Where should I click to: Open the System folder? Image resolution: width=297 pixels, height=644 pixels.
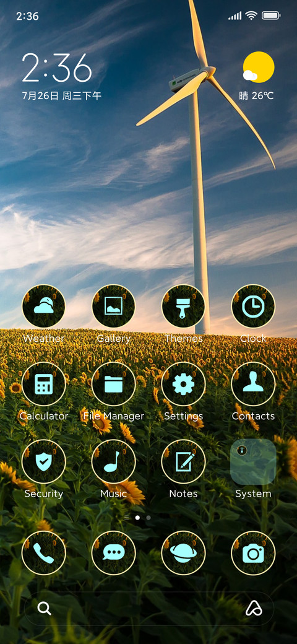click(x=253, y=462)
